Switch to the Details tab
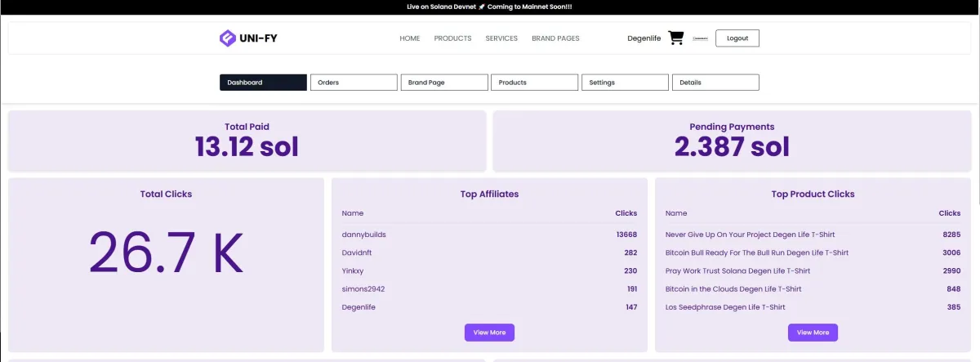This screenshot has width=980, height=362. tap(715, 83)
